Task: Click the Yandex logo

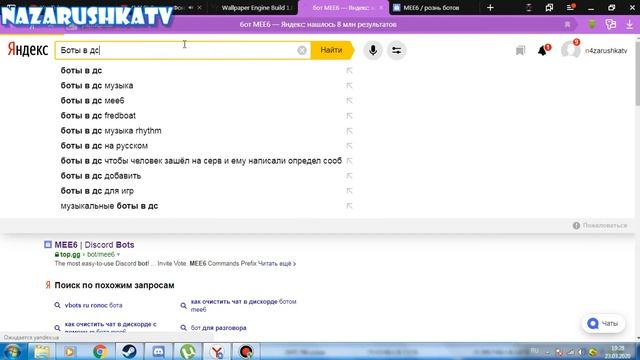Action: [x=28, y=50]
